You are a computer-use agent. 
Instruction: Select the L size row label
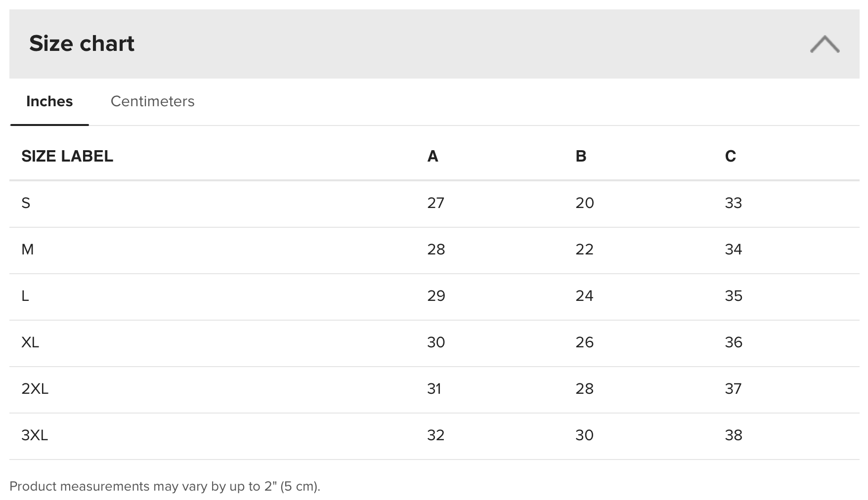[25, 296]
